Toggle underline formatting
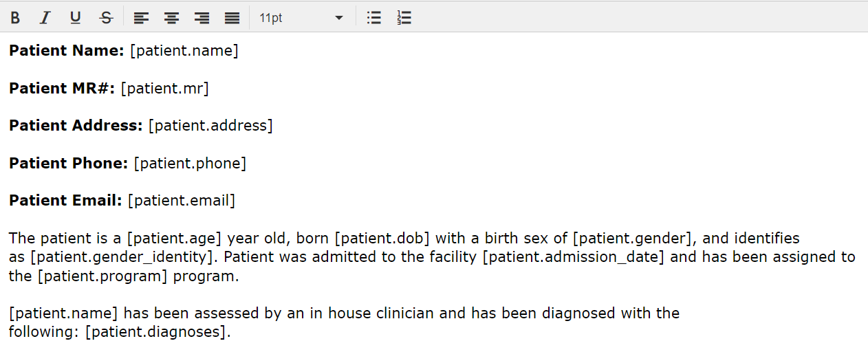 point(76,18)
